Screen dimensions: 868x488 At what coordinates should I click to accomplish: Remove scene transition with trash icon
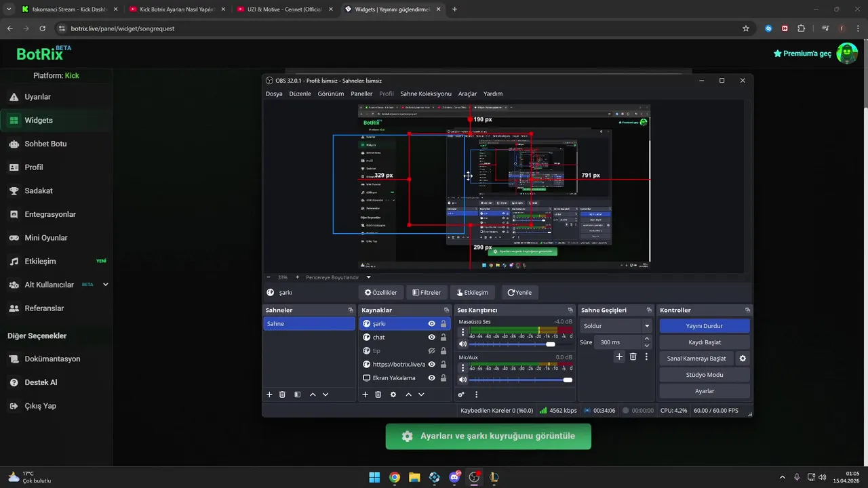pyautogui.click(x=633, y=357)
